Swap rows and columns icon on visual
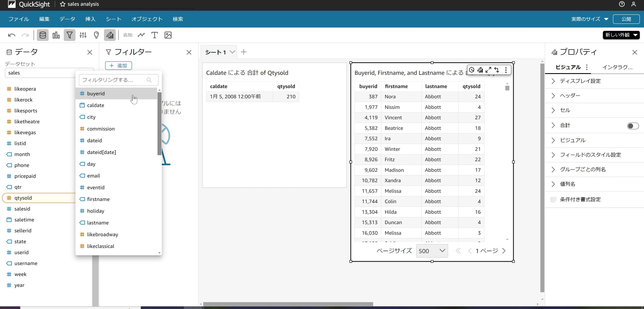 (497, 70)
